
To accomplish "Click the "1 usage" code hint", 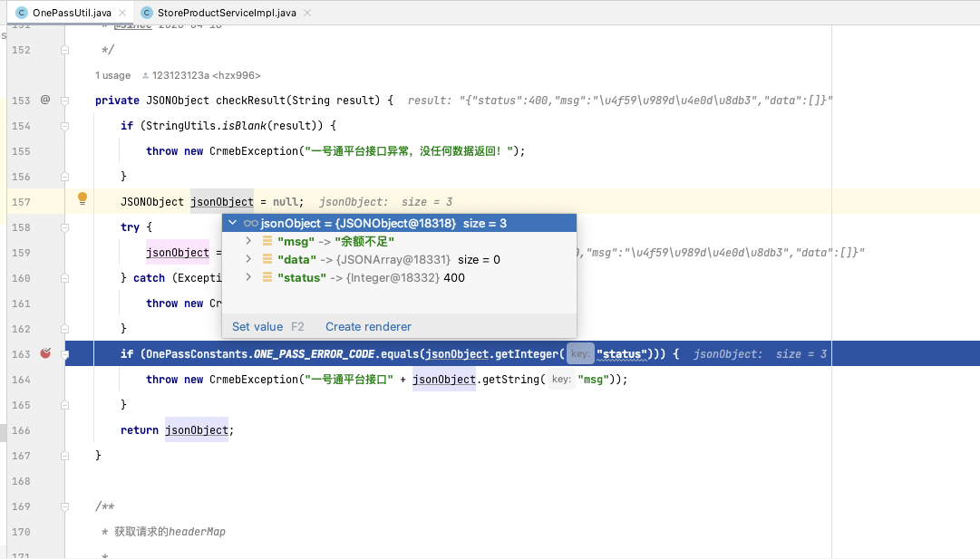I will (112, 75).
